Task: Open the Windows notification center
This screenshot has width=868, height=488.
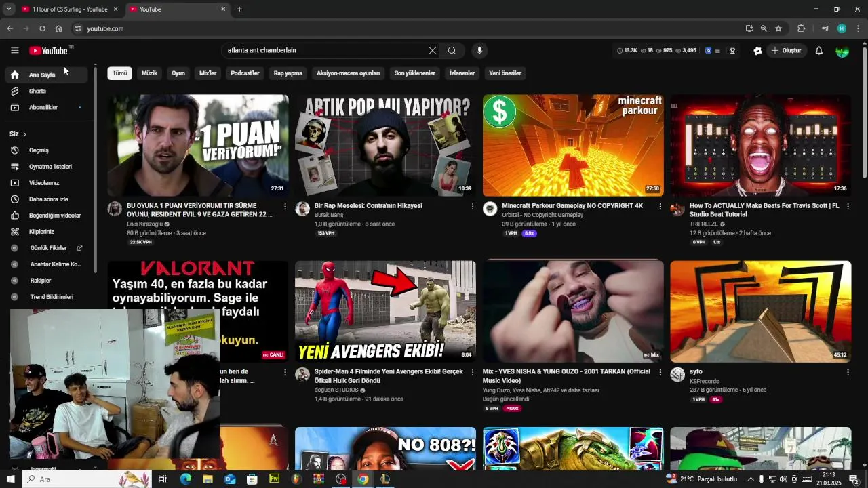Action: [854, 479]
